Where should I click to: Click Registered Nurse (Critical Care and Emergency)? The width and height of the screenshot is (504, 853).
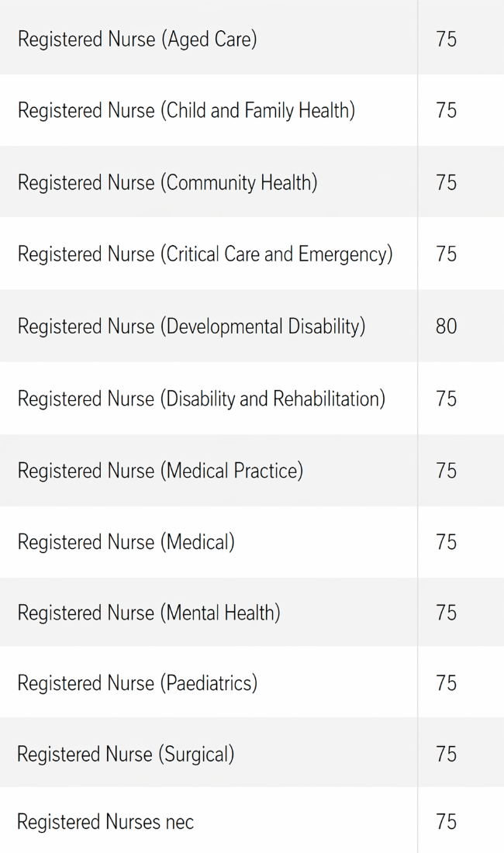pyautogui.click(x=205, y=254)
